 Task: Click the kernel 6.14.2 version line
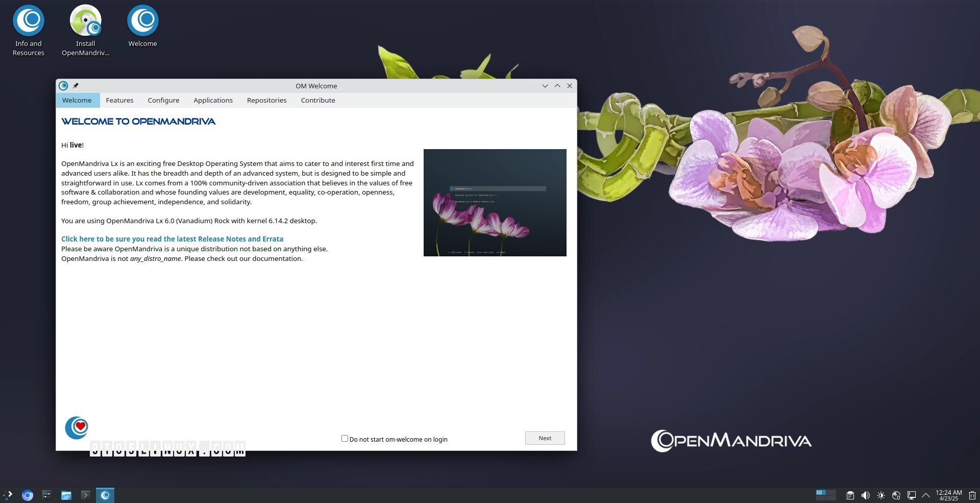(189, 221)
